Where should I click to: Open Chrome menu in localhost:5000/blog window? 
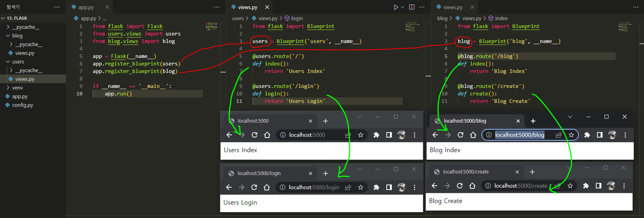[x=625, y=135]
